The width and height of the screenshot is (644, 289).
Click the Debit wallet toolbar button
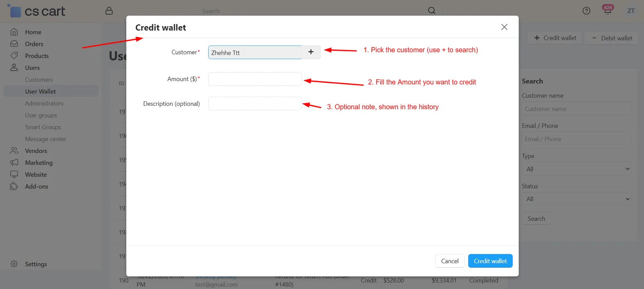coord(611,38)
